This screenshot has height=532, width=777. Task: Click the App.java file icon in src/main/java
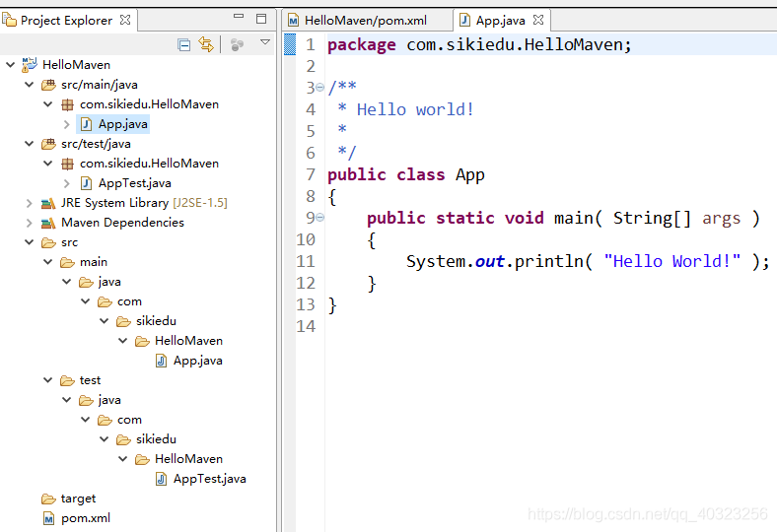[x=86, y=124]
